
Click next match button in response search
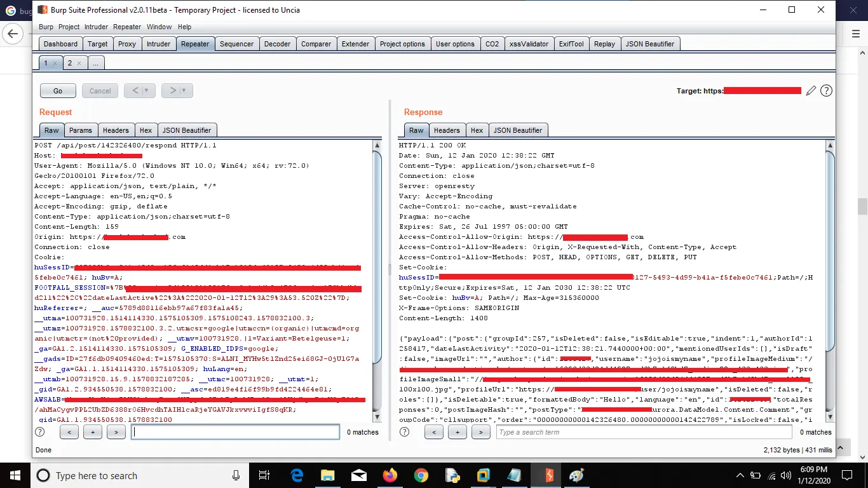coord(481,432)
